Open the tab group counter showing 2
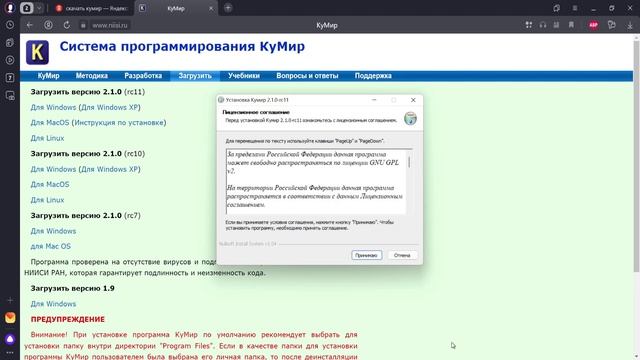Screen dimensions: 640x360 (x=27, y=8)
